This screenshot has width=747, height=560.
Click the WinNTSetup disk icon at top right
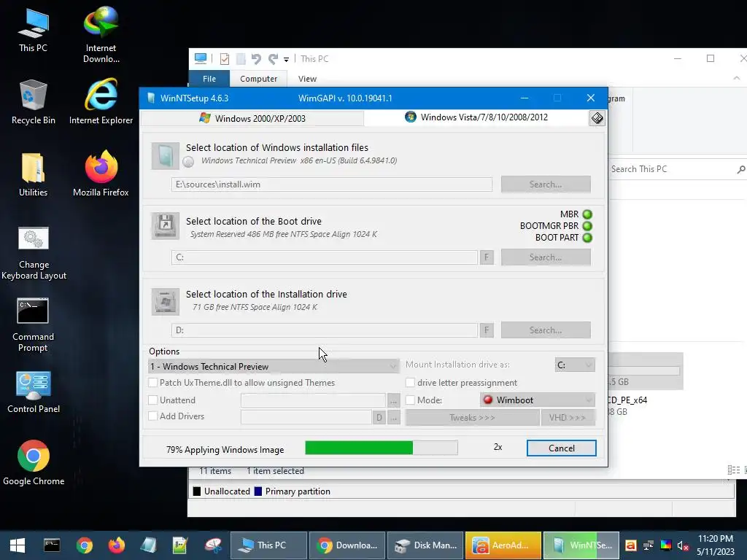tap(597, 117)
